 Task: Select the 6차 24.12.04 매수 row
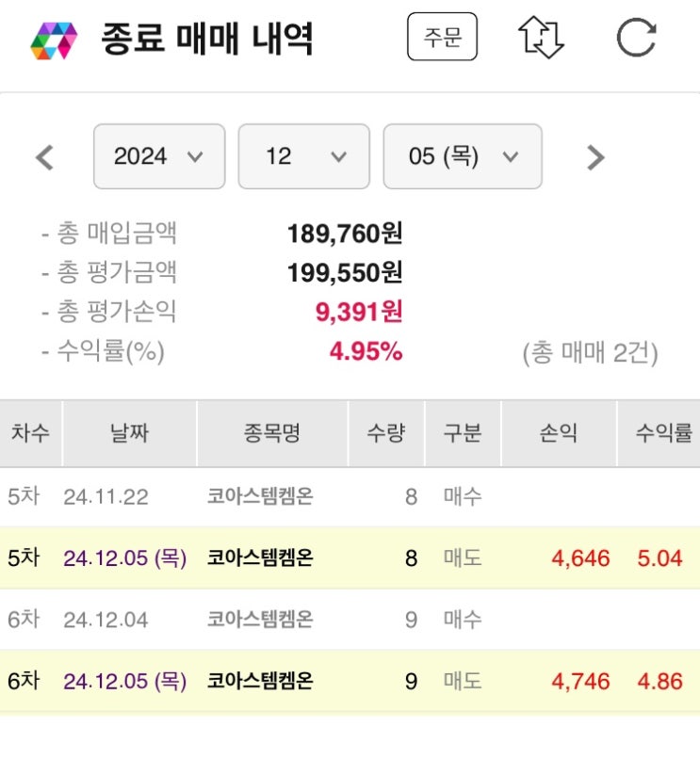pos(350,620)
